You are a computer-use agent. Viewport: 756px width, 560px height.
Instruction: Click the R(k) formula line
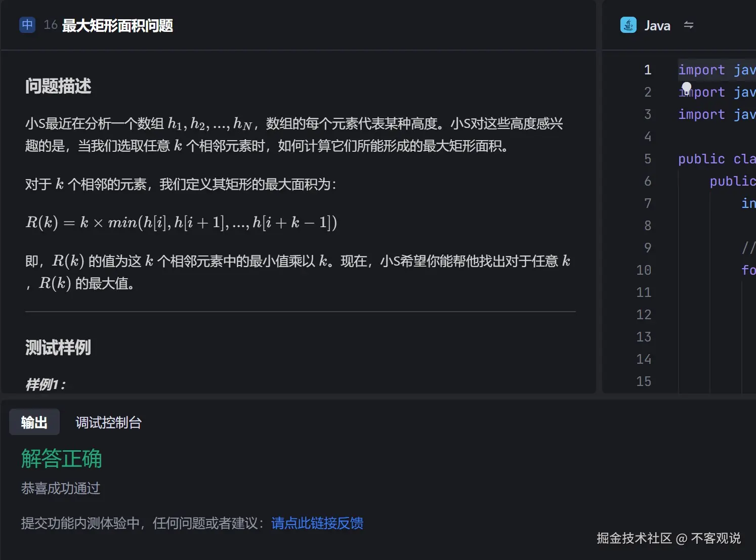coord(181,222)
